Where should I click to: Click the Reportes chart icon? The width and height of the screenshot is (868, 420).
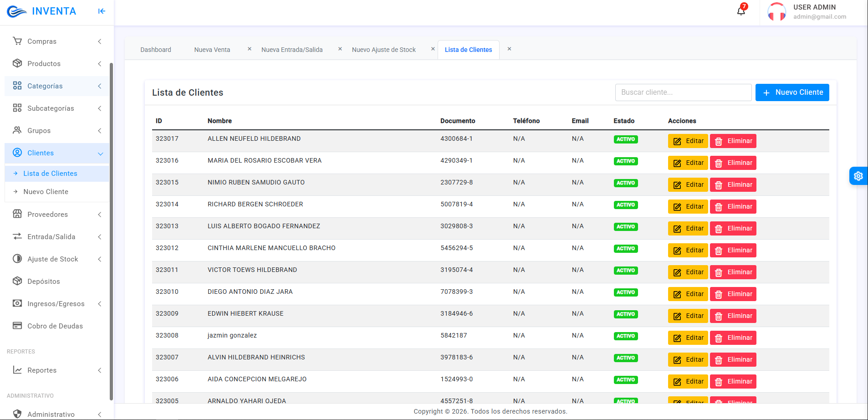[x=17, y=370]
